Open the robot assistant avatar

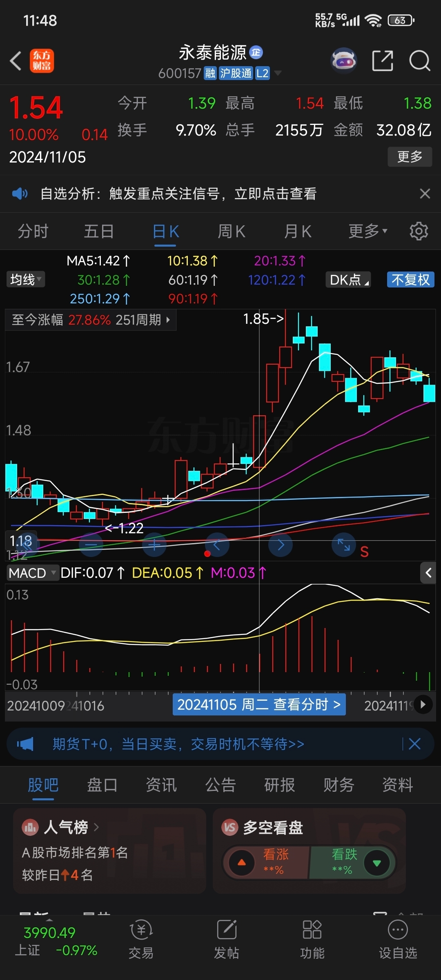tap(344, 61)
